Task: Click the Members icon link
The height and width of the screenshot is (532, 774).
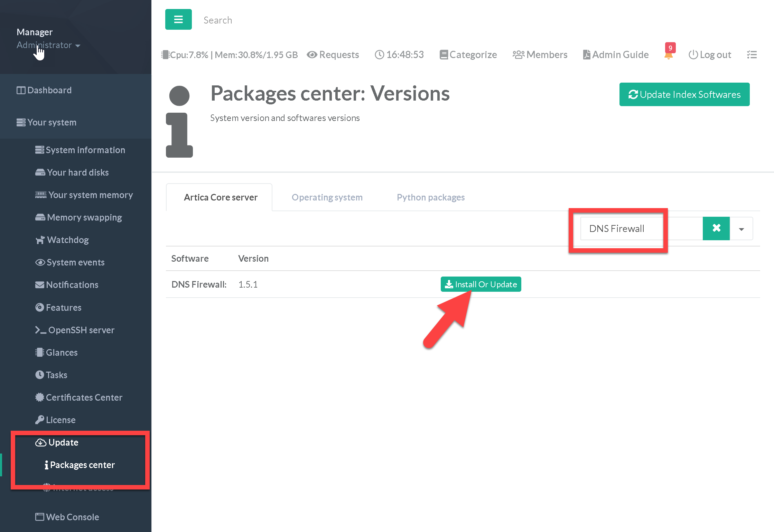Action: [x=540, y=55]
